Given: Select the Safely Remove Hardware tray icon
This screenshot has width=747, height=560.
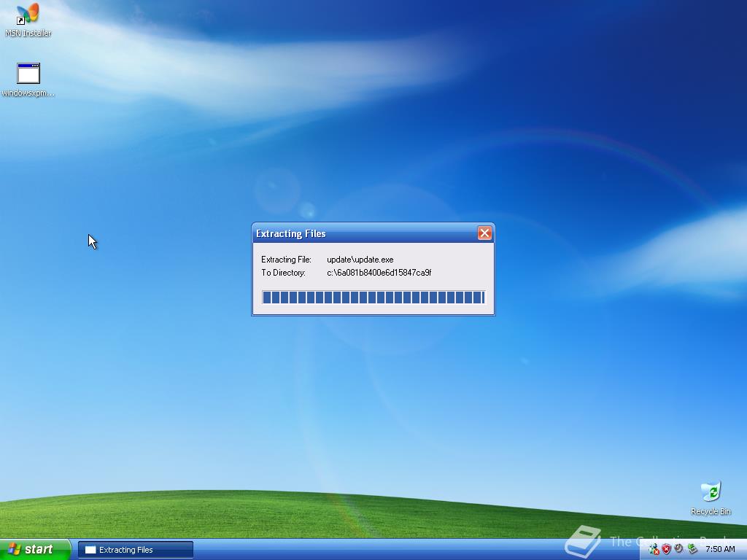Looking at the screenshot, I should click(x=691, y=549).
